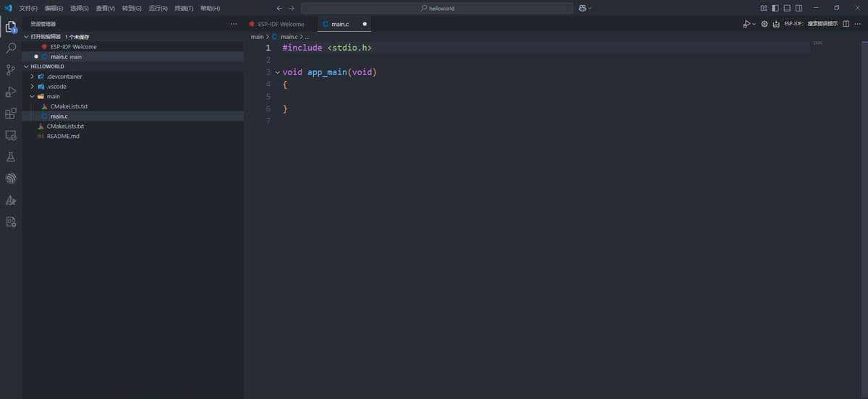
Task: Open the Source Control view
Action: [x=11, y=70]
